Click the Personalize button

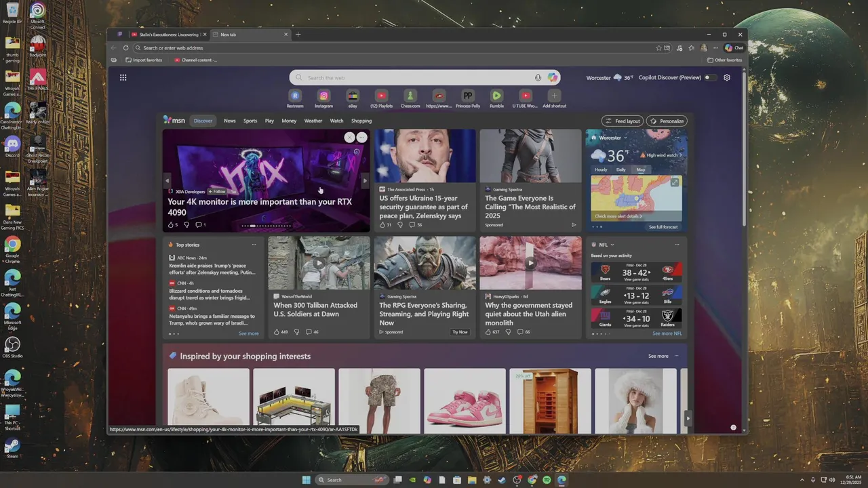point(667,121)
